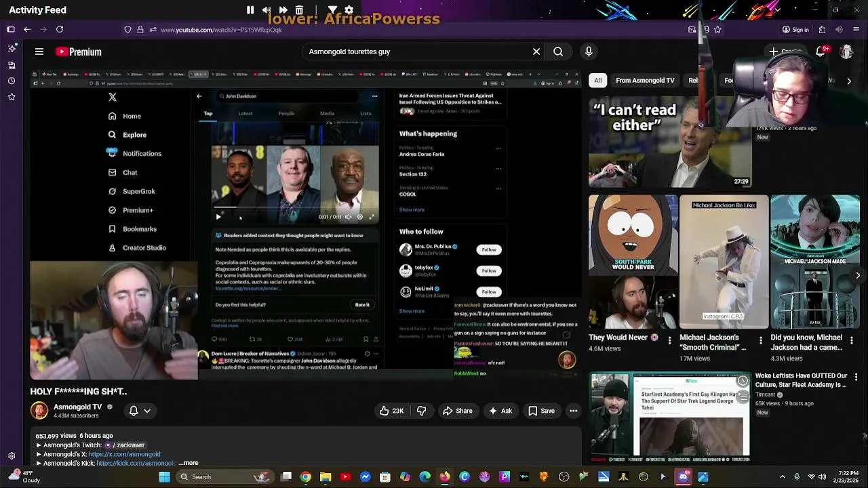Open the zackrawrr Twitch link
This screenshot has width=868, height=488.
pyautogui.click(x=125, y=445)
